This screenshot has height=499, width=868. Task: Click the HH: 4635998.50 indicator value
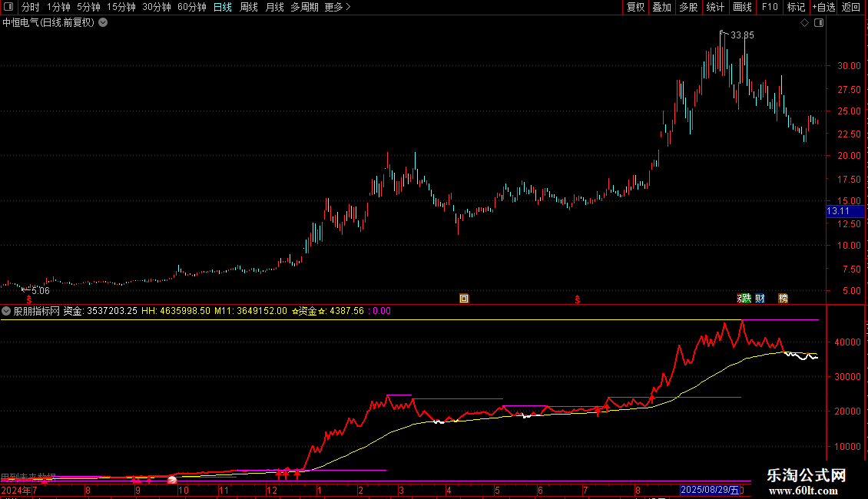coord(176,311)
